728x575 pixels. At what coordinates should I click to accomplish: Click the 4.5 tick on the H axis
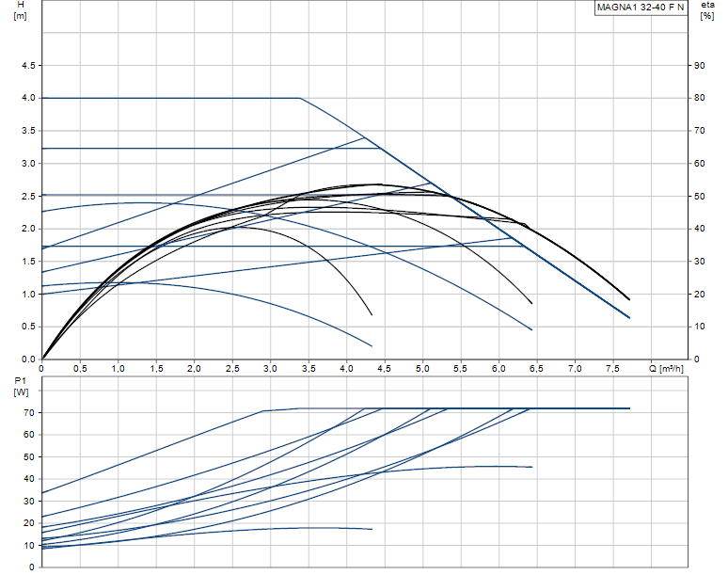click(x=28, y=66)
